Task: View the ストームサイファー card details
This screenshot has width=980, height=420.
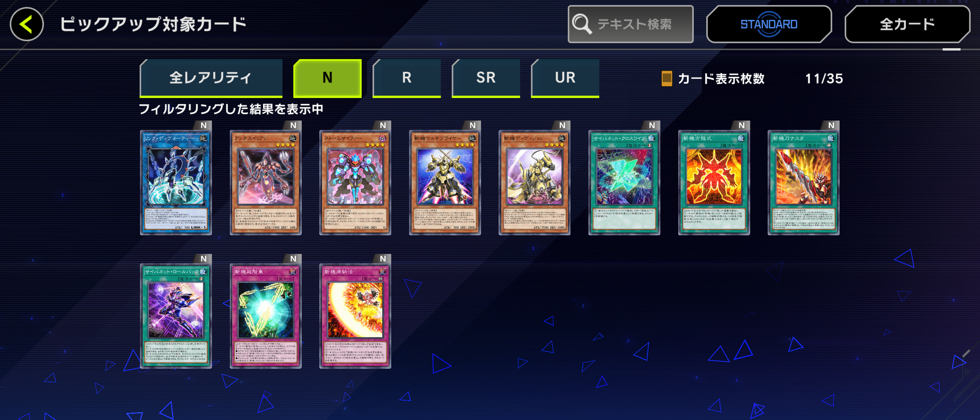Action: (x=355, y=182)
